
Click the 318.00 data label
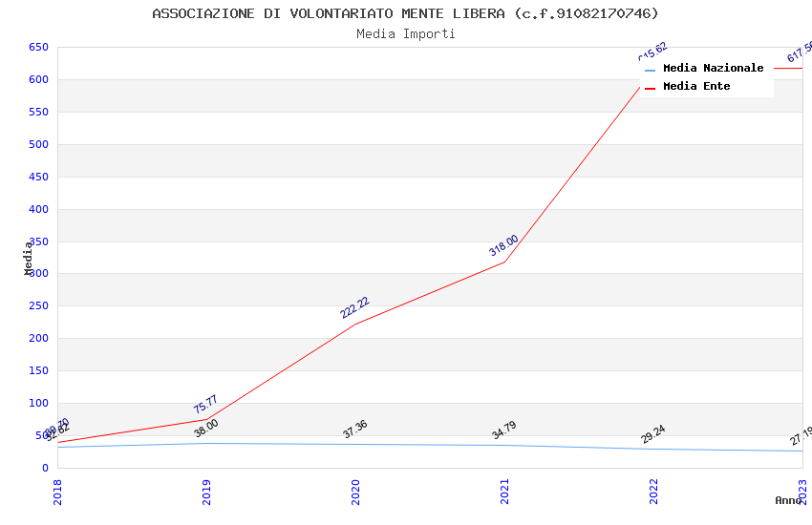tap(503, 245)
